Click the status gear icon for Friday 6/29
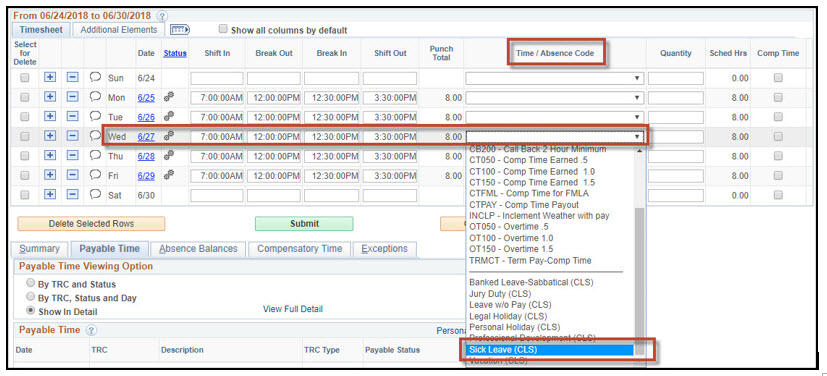The image size is (827, 376). 169,175
